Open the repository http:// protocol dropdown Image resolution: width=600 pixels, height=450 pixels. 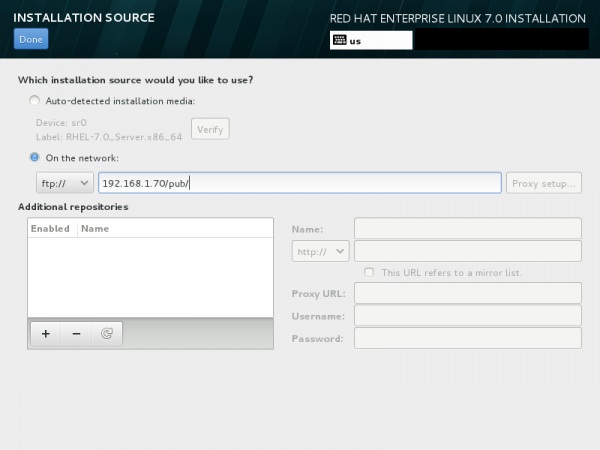[x=320, y=251]
